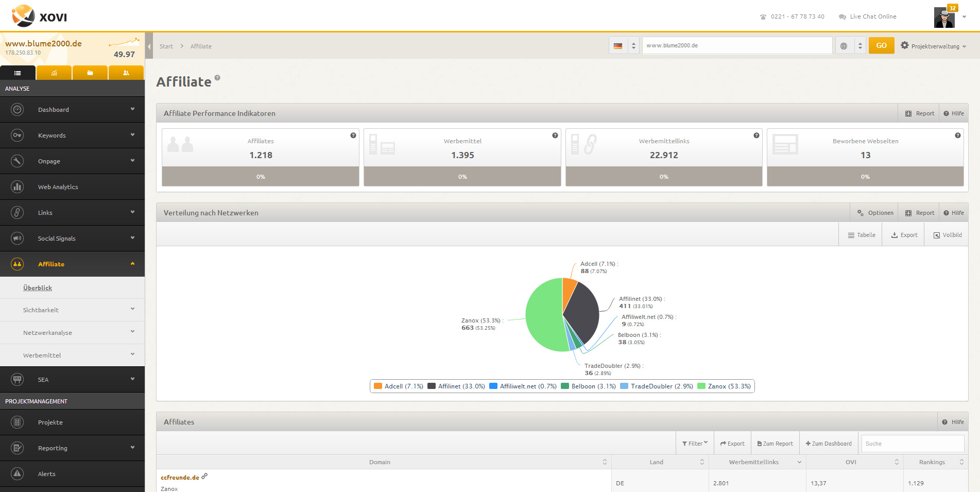Image resolution: width=980 pixels, height=492 pixels.
Task: Click Export in Affiliates table toolbar
Action: [x=732, y=444]
